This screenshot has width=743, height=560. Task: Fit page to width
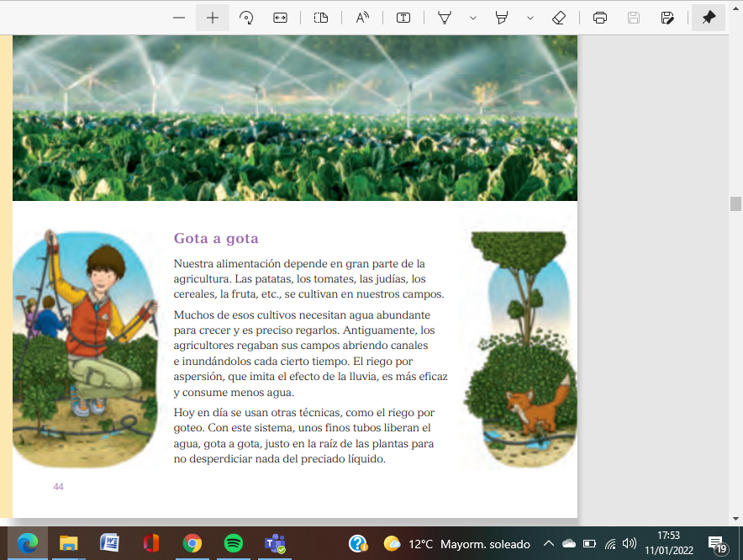(280, 18)
